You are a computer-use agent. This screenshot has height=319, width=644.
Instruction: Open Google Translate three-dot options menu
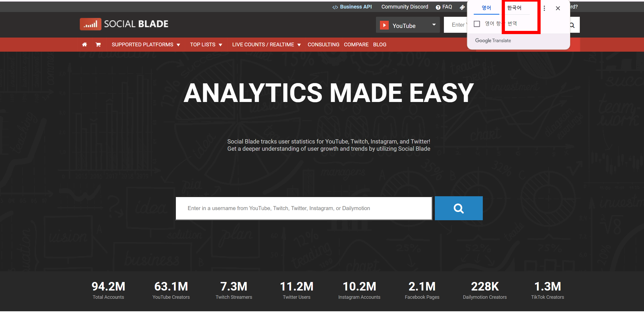[544, 8]
